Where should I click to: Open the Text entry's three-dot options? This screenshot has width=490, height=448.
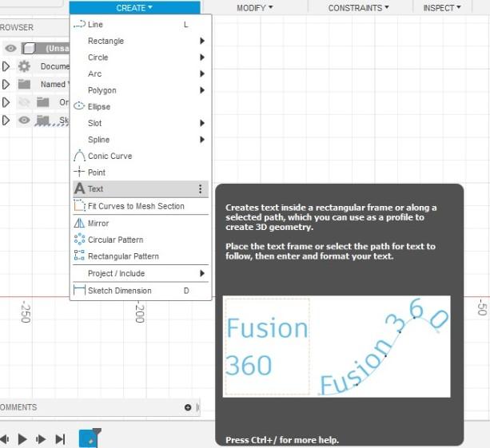point(200,188)
